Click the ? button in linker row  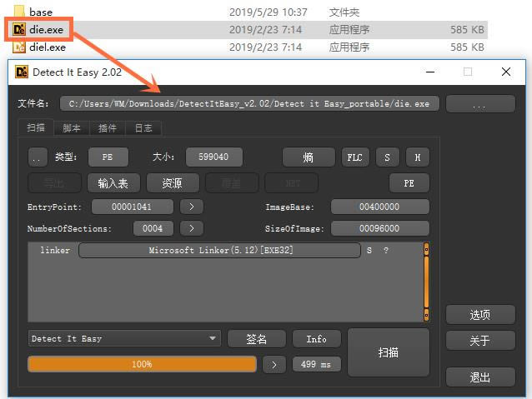(386, 251)
